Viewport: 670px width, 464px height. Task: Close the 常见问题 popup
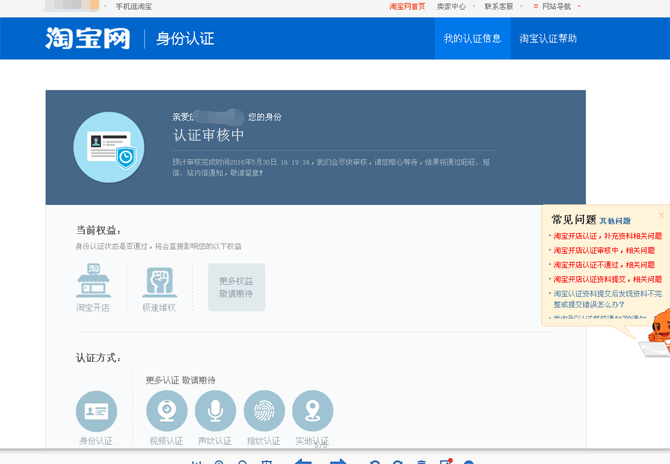661,215
